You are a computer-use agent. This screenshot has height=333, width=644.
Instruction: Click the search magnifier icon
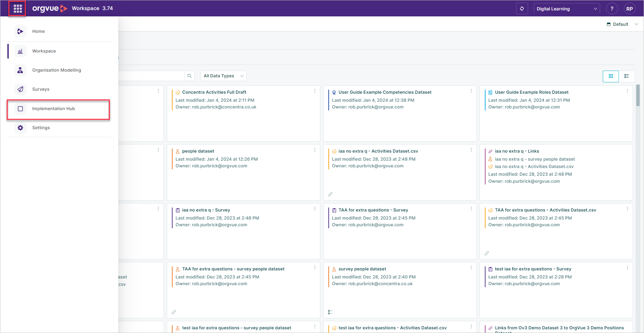coord(189,76)
